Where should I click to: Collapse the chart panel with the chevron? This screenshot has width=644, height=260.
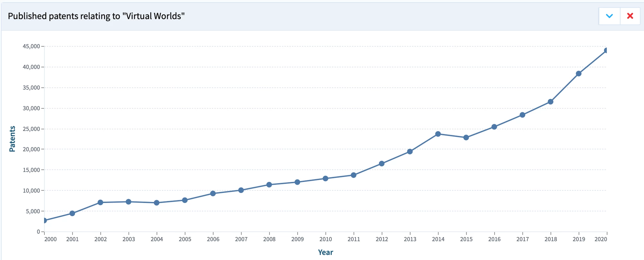point(609,16)
